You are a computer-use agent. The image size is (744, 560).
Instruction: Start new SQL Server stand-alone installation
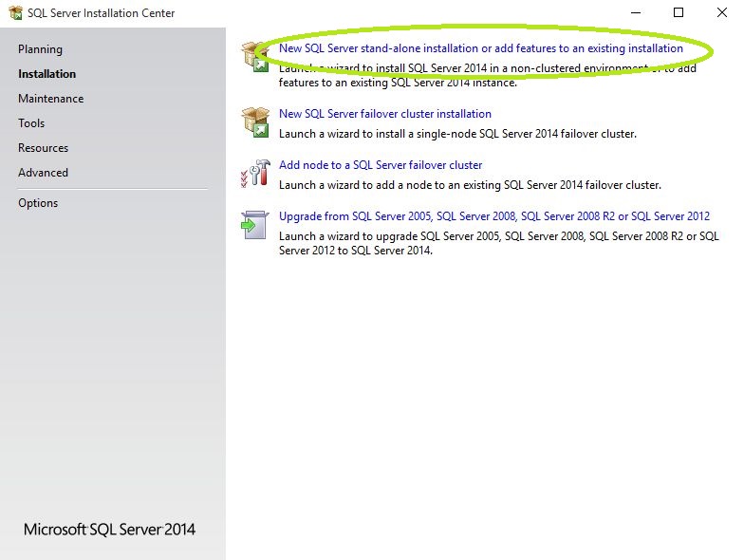[480, 48]
